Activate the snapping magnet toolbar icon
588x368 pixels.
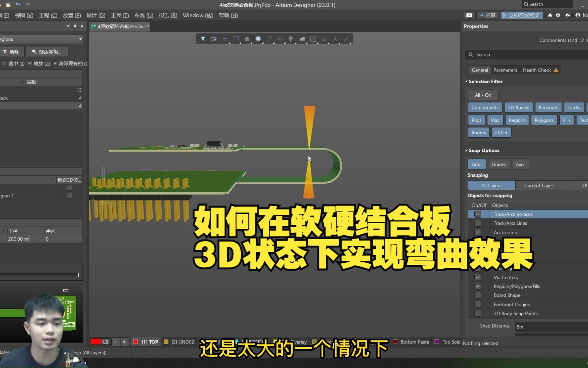(x=214, y=39)
